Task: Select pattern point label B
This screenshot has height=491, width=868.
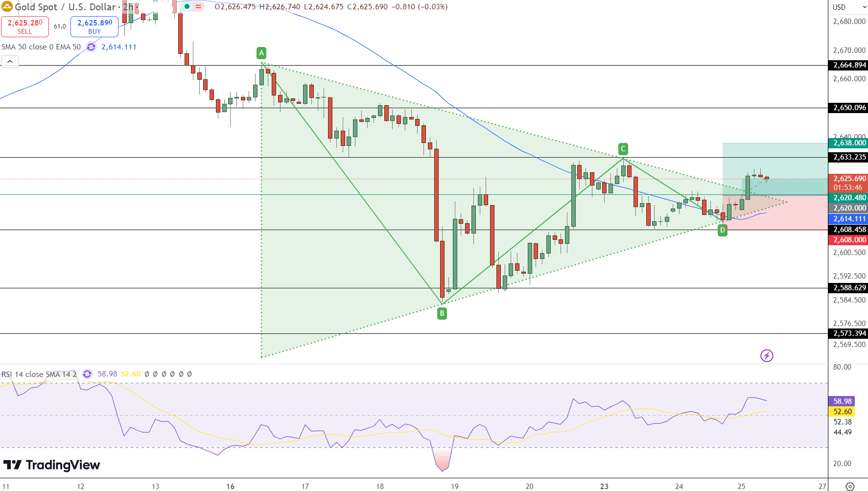Action: pyautogui.click(x=442, y=313)
